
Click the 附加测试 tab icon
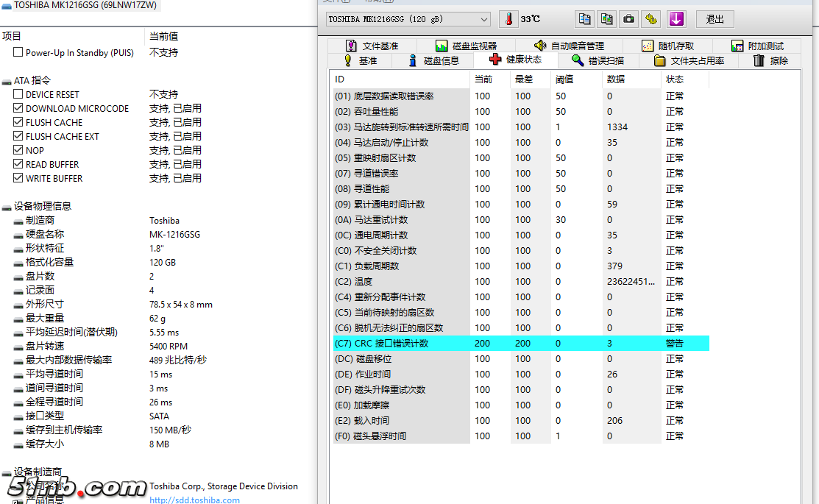(x=737, y=46)
